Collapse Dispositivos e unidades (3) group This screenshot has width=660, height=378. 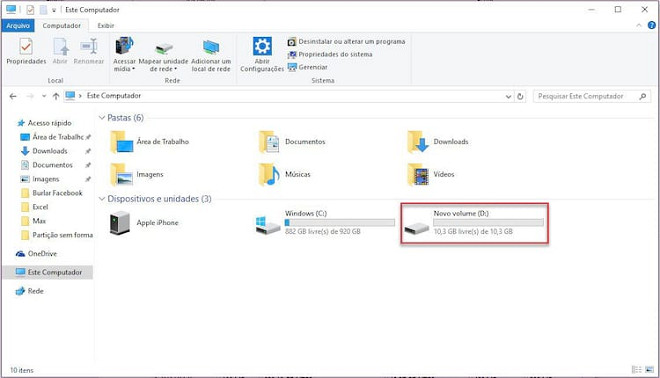pos(101,199)
